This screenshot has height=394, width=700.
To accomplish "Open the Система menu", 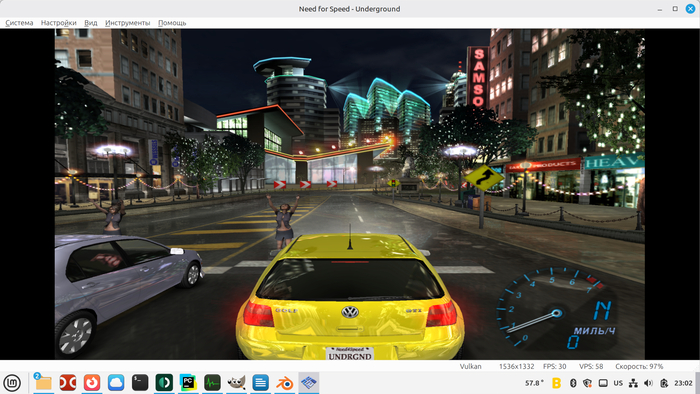I will click(x=19, y=23).
